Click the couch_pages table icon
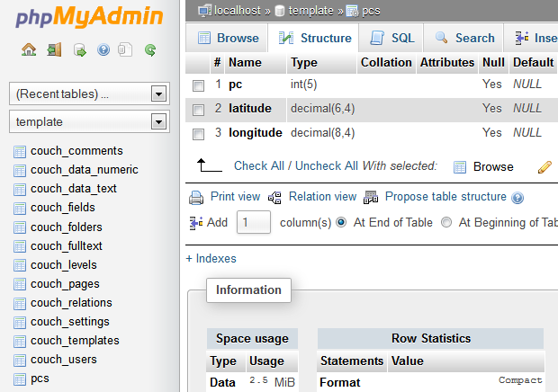 (x=20, y=284)
